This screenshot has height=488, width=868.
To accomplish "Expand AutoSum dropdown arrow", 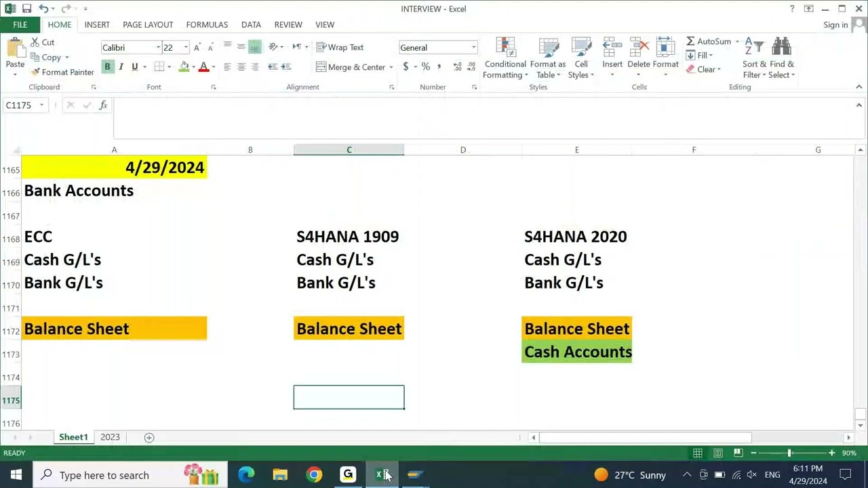I will click(737, 41).
